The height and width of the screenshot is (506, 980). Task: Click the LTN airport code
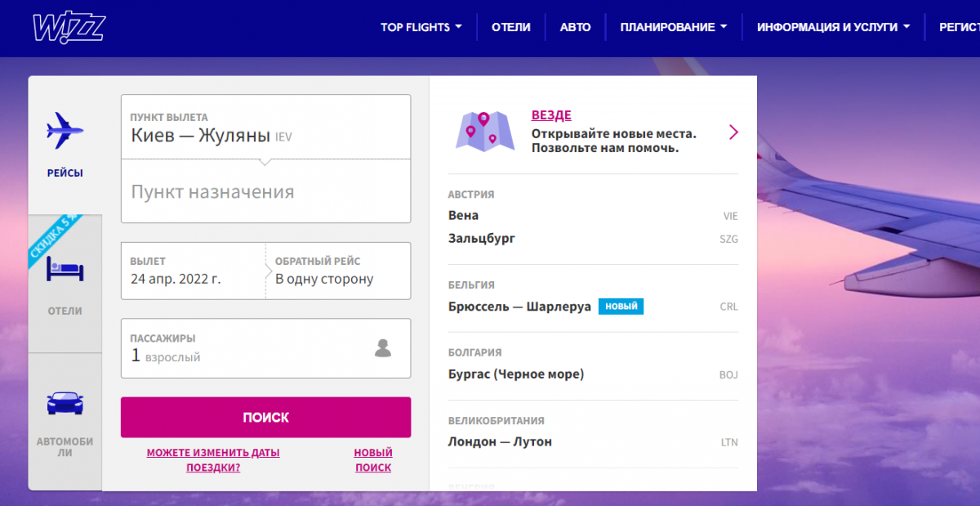tap(729, 443)
